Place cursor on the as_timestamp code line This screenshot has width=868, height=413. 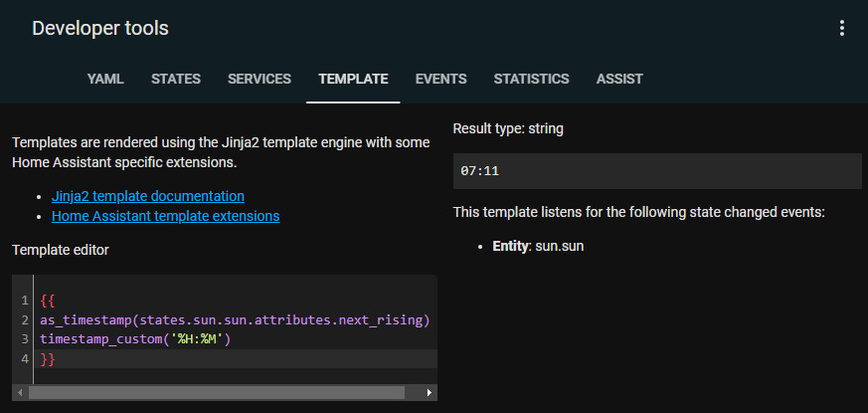[234, 319]
